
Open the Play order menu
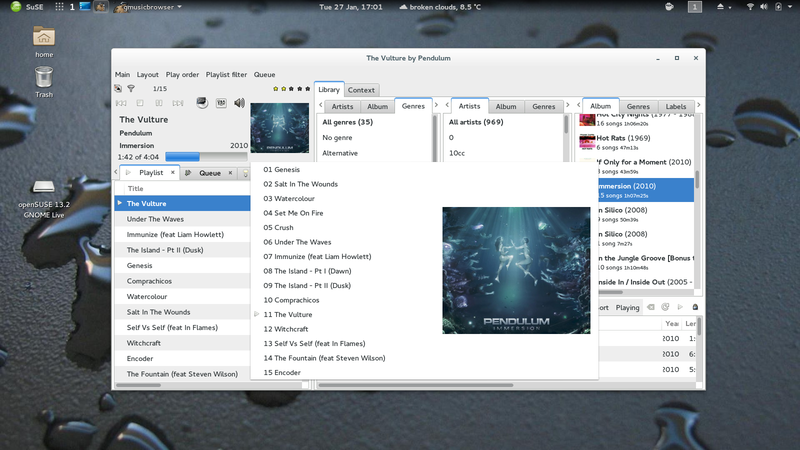point(182,74)
